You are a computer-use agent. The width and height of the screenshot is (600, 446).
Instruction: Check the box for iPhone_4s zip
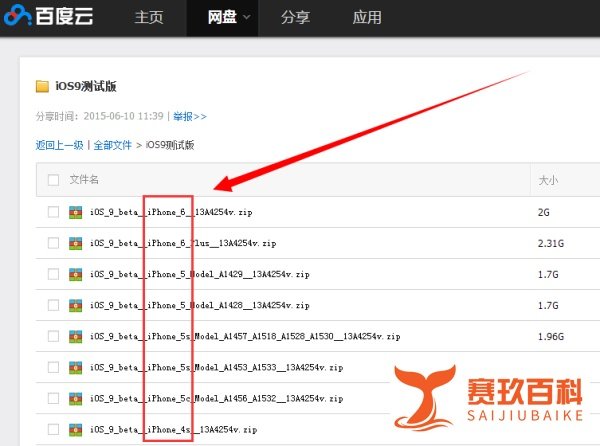pyautogui.click(x=53, y=429)
